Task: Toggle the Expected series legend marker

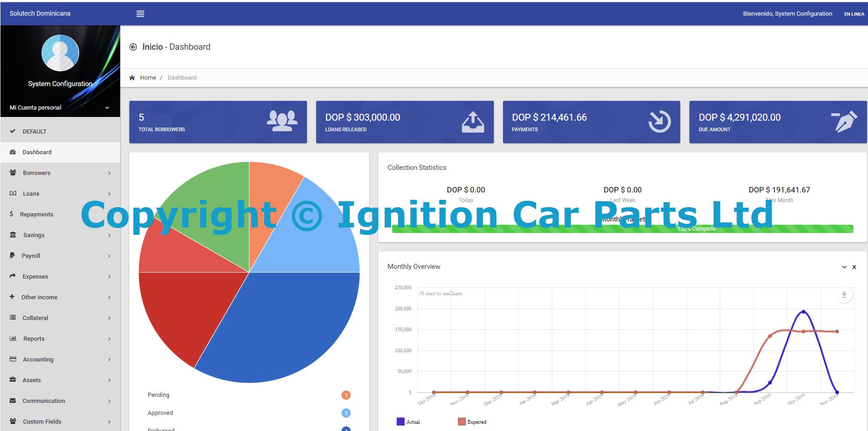Action: pyautogui.click(x=462, y=421)
